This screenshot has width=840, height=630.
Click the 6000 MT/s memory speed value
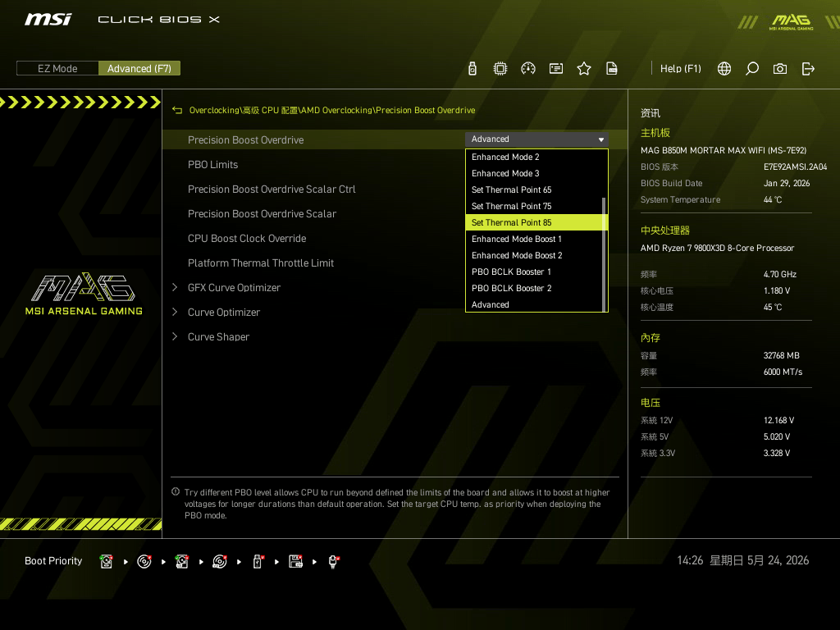pyautogui.click(x=783, y=372)
